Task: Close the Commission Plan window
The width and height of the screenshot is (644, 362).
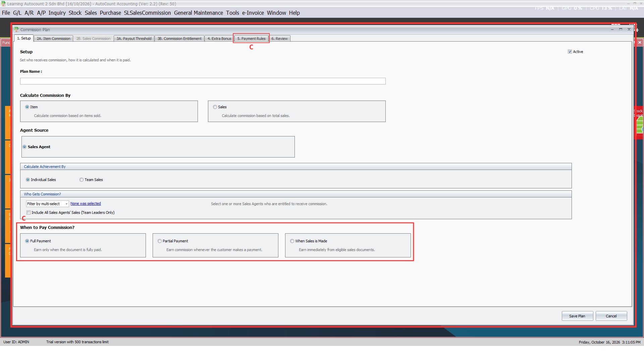Action: point(629,29)
